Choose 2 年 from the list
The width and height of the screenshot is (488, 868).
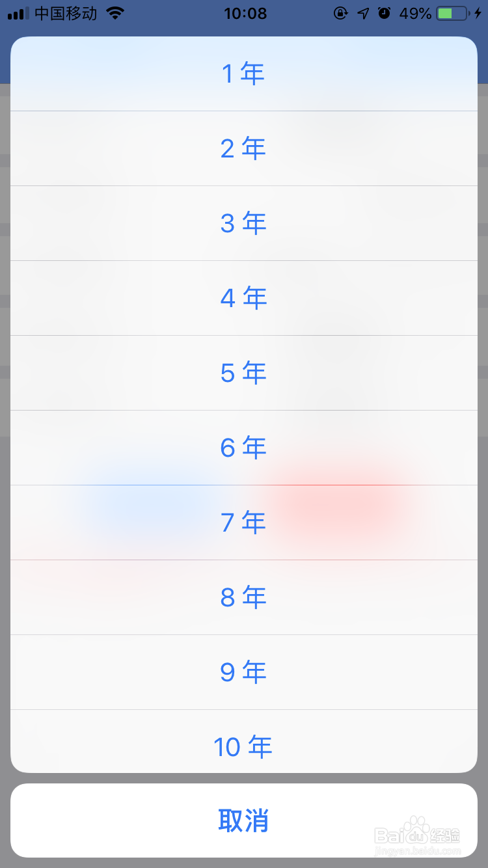click(x=243, y=149)
